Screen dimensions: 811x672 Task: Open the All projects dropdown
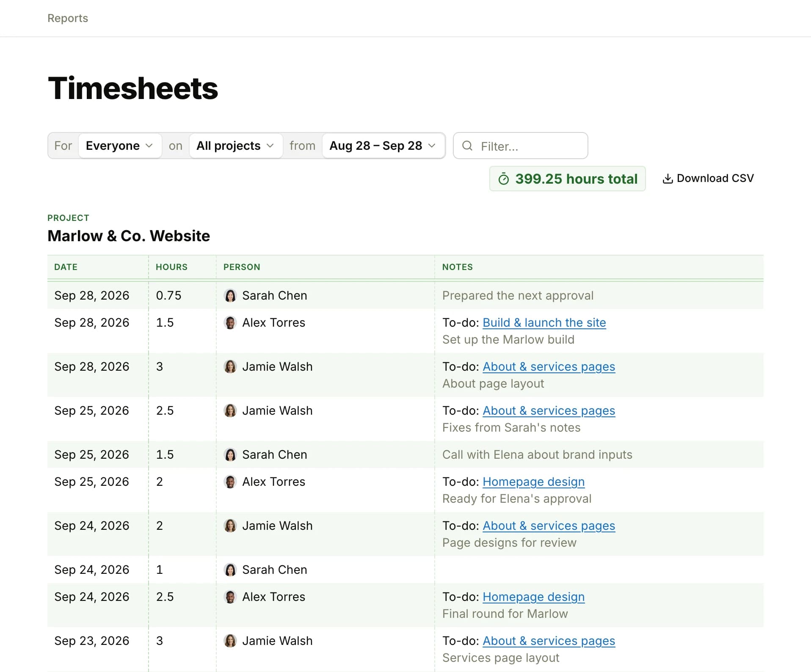[x=236, y=146]
